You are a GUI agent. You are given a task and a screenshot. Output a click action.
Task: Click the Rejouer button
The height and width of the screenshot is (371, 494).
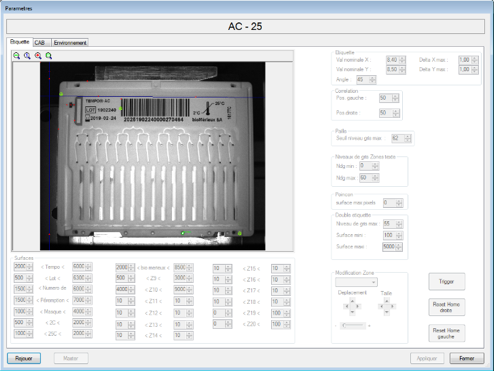[x=24, y=358]
